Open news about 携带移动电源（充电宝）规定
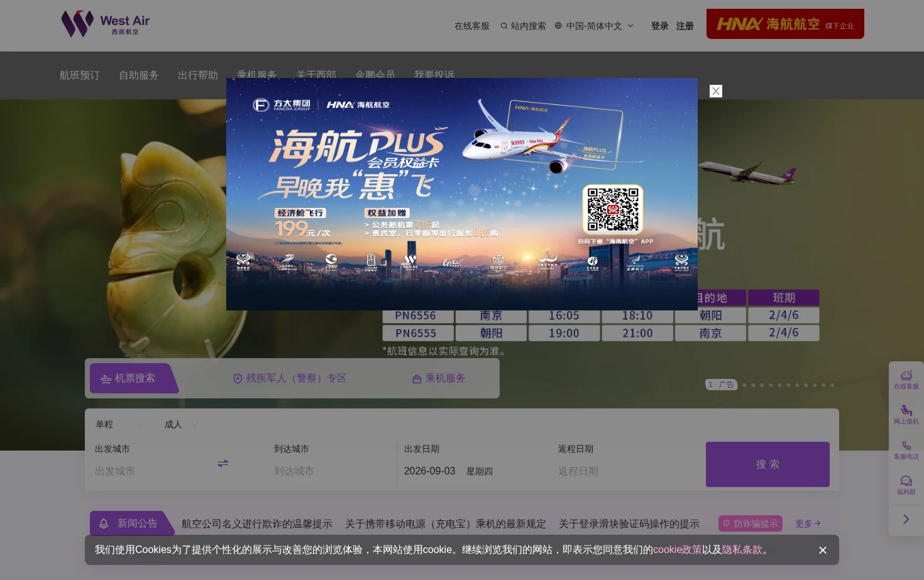The height and width of the screenshot is (580, 924). [x=446, y=524]
